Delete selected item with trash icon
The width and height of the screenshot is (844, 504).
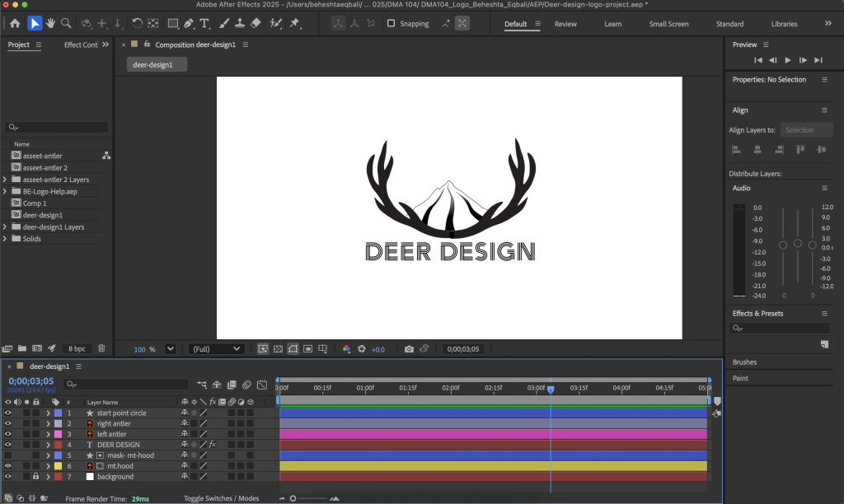[101, 349]
